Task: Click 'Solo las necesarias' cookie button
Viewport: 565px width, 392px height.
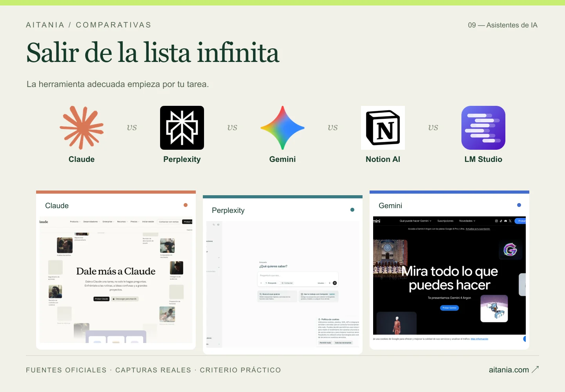Action: coord(343,343)
